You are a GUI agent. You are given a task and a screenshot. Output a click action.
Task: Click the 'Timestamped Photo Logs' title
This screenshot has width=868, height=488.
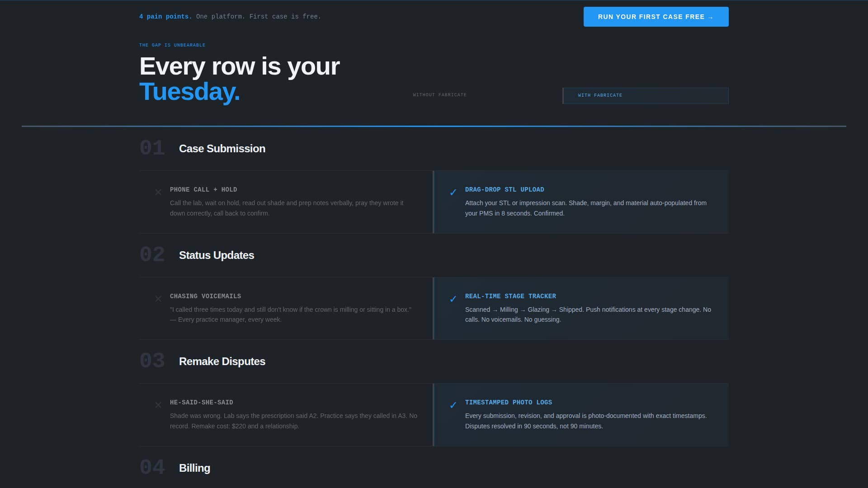pos(509,403)
